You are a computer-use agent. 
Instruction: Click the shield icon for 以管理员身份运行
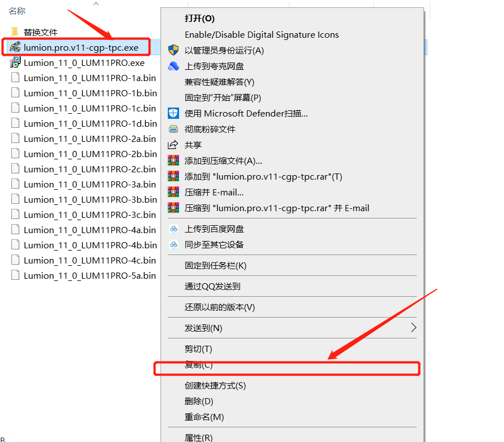coord(173,50)
